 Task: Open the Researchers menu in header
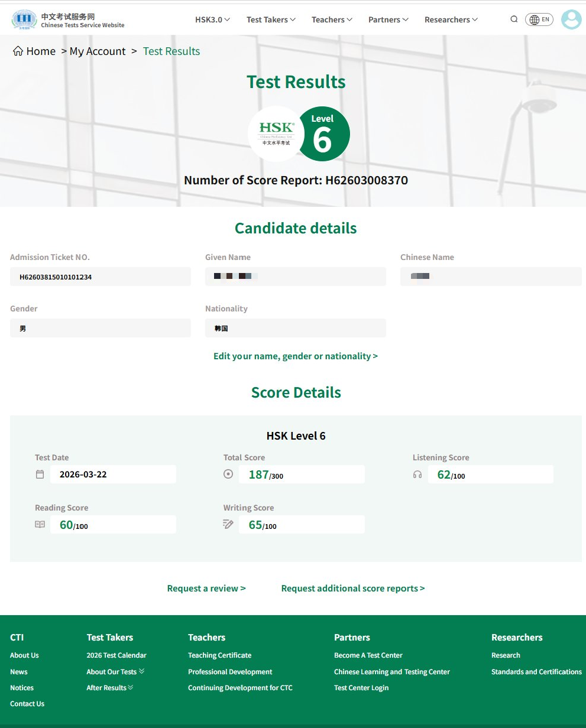point(451,19)
